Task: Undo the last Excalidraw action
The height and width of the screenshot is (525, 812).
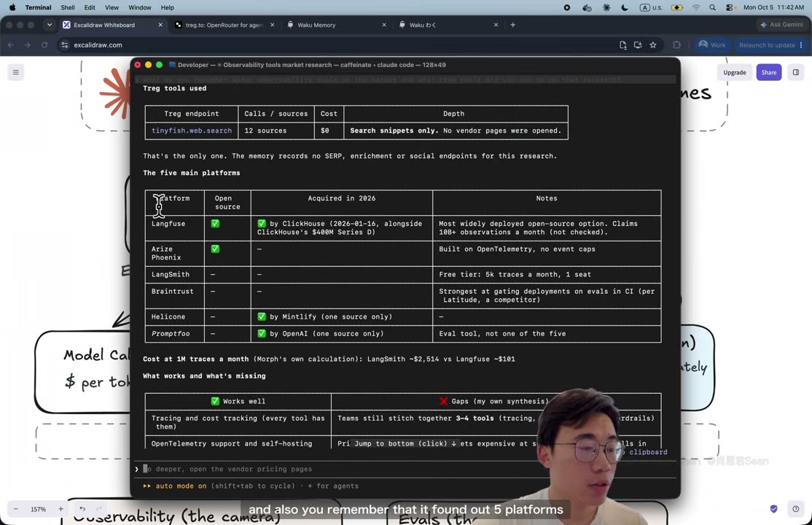Action: [82, 509]
